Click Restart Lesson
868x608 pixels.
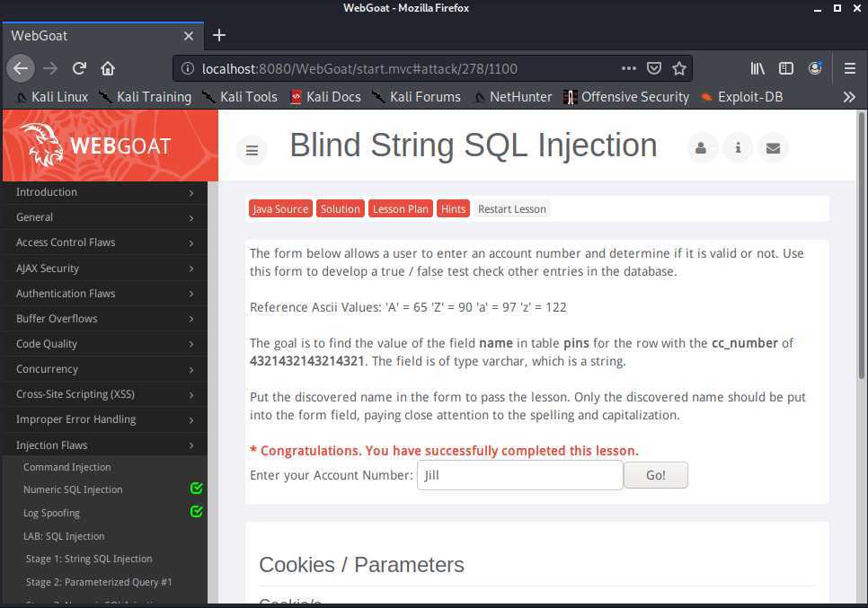512,209
